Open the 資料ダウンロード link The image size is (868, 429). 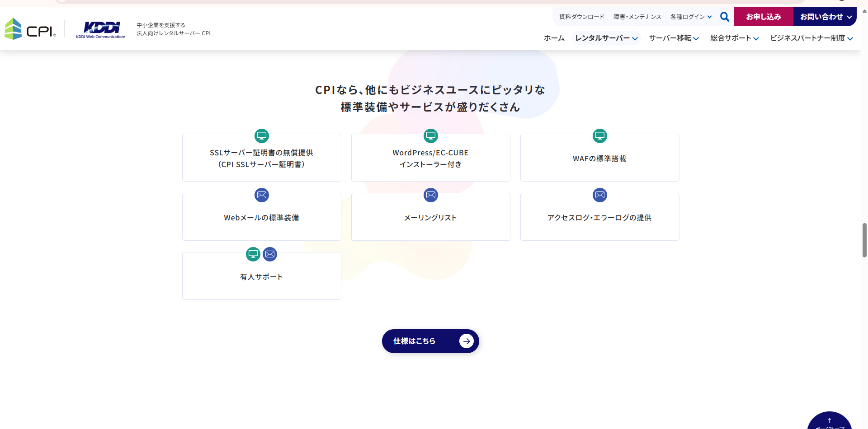[581, 17]
